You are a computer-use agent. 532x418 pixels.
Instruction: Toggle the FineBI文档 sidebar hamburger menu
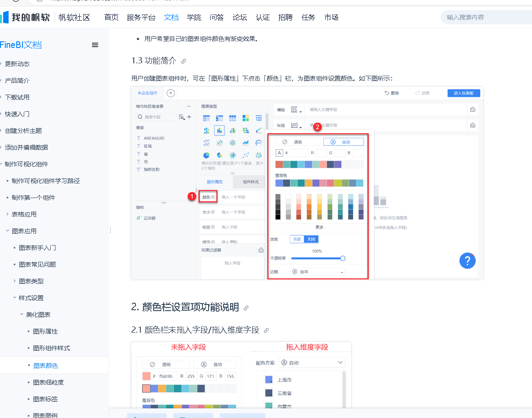pos(95,45)
